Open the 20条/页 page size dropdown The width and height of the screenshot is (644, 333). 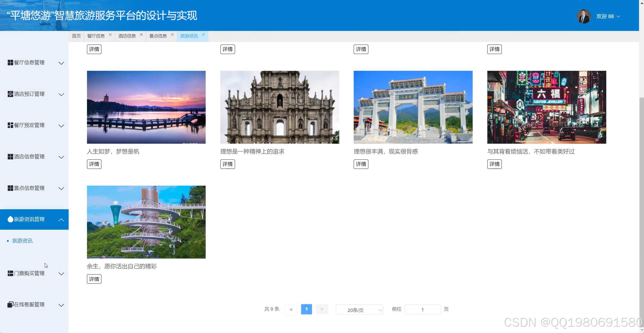tap(359, 309)
